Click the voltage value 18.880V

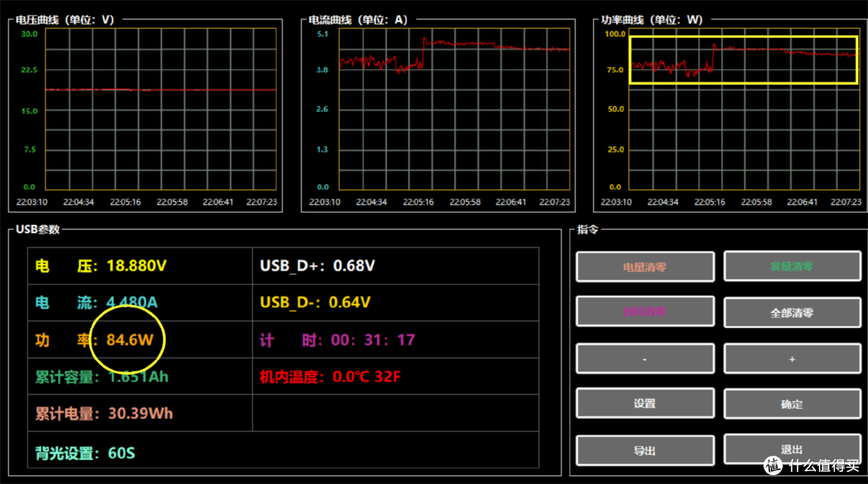click(x=136, y=266)
